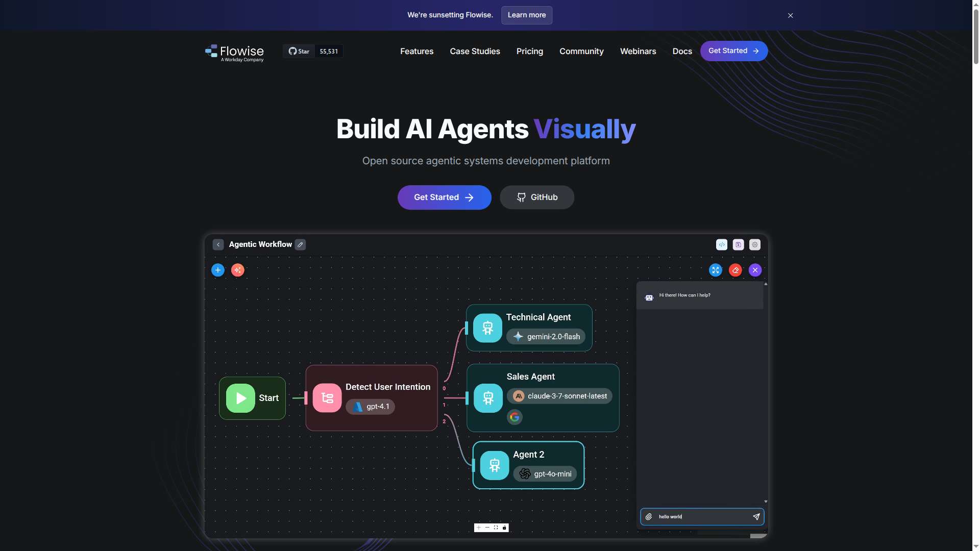This screenshot has width=980, height=551.
Task: Click the hero Get Started button
Action: (x=444, y=197)
